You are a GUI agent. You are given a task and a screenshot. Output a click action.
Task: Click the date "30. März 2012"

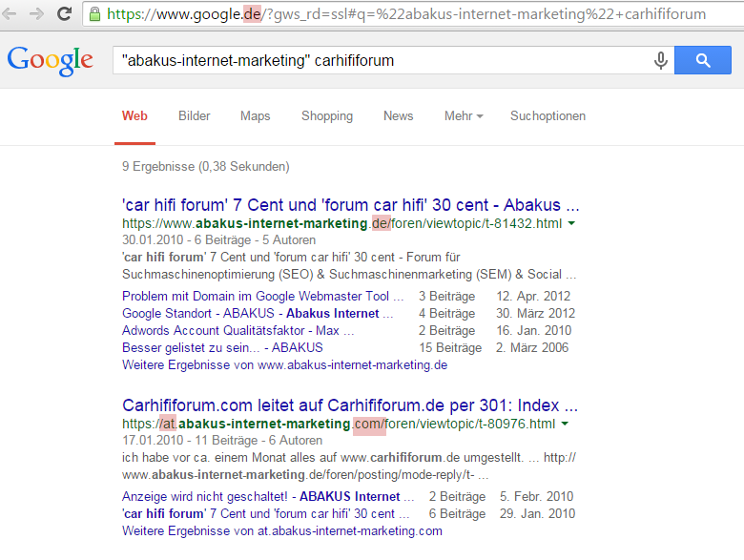pyautogui.click(x=536, y=313)
